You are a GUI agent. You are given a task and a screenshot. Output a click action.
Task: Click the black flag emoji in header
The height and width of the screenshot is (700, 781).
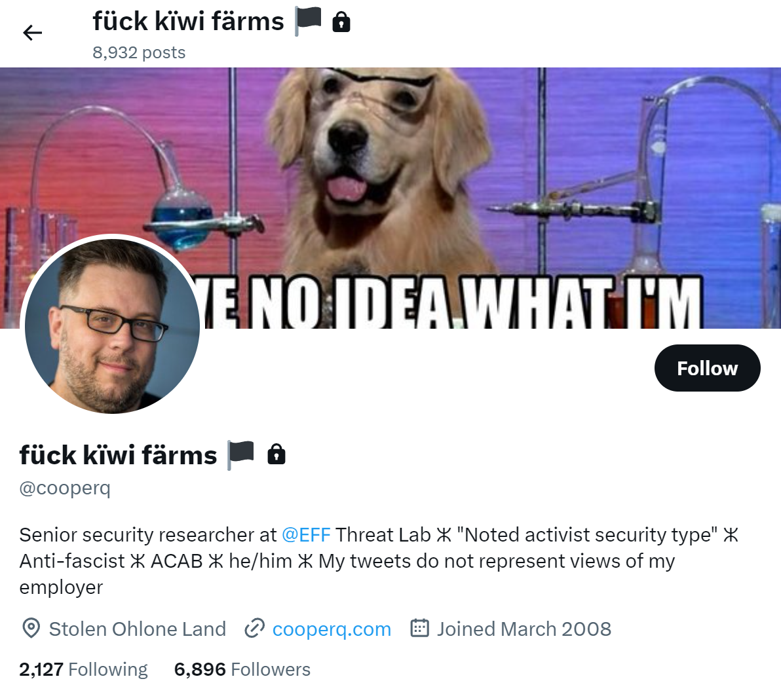click(308, 22)
